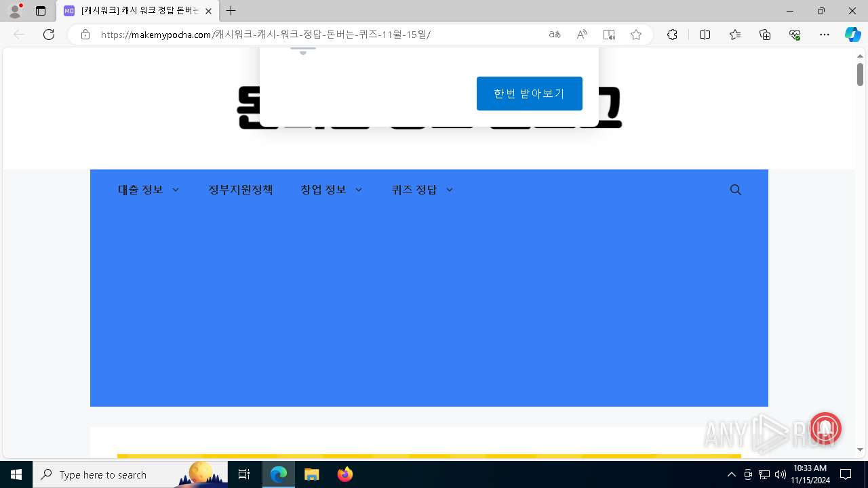Screen dimensions: 868x488
Task: Open Settings and more menu
Action: (x=825, y=35)
